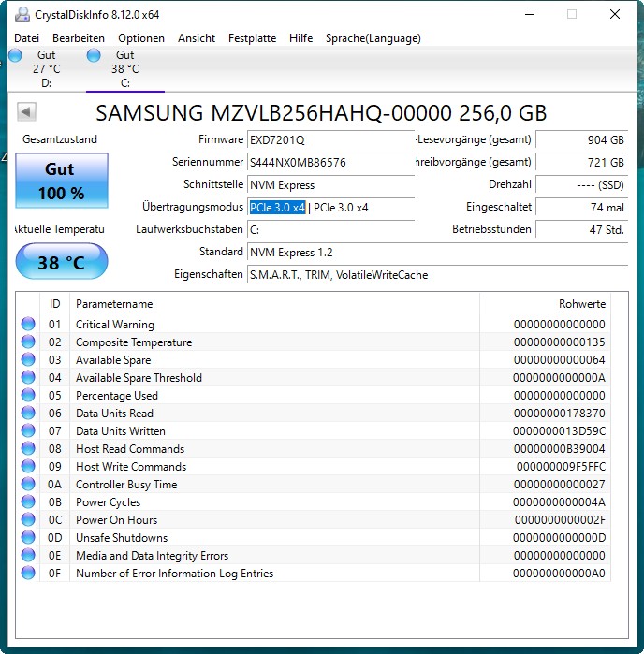Select the Controller Busy Time parameter name

pos(126,485)
